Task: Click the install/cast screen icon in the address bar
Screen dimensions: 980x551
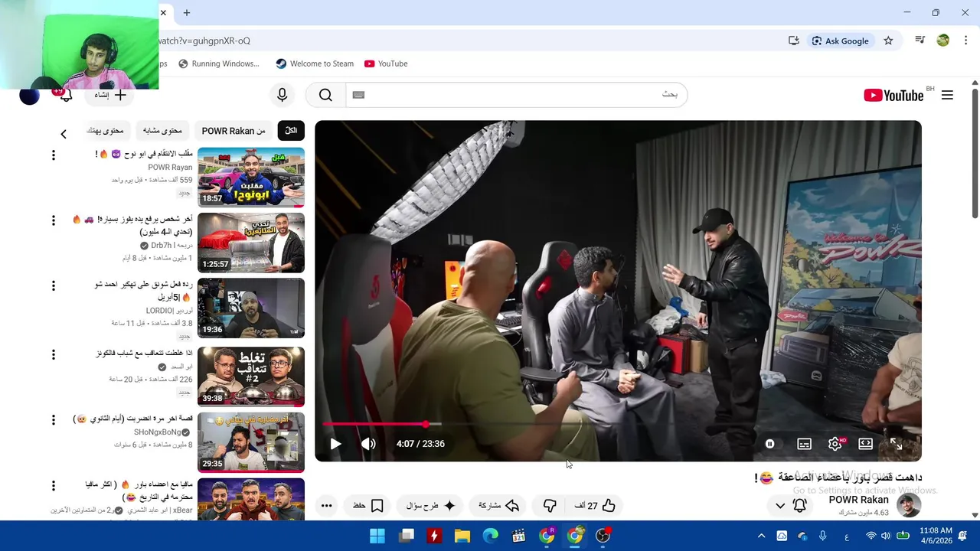Action: (x=793, y=41)
